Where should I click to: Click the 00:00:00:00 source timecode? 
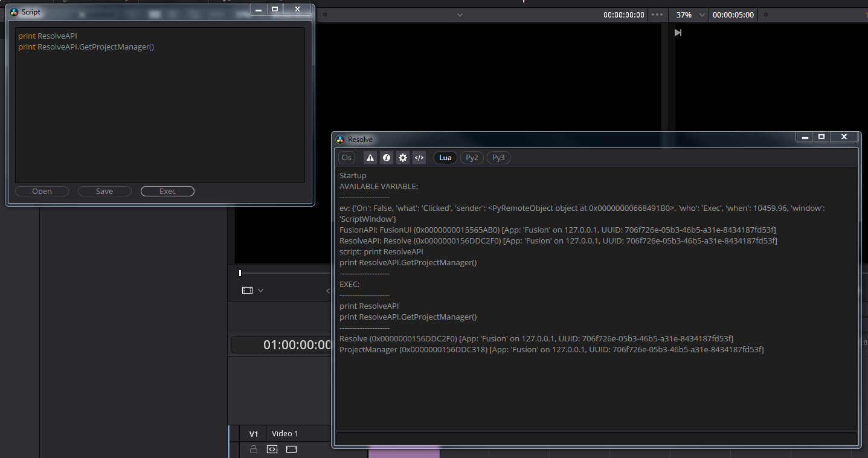coord(623,15)
